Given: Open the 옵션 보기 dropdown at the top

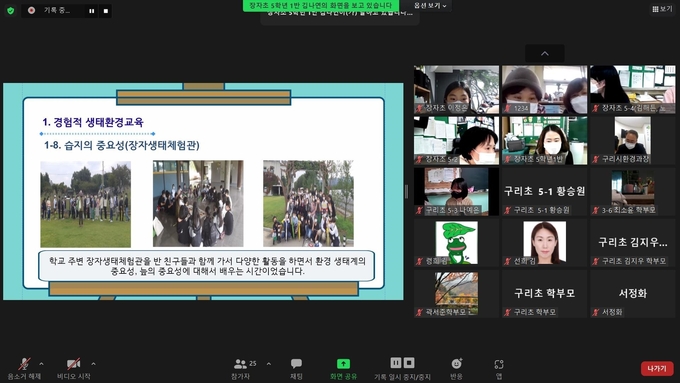Looking at the screenshot, I should (x=430, y=6).
